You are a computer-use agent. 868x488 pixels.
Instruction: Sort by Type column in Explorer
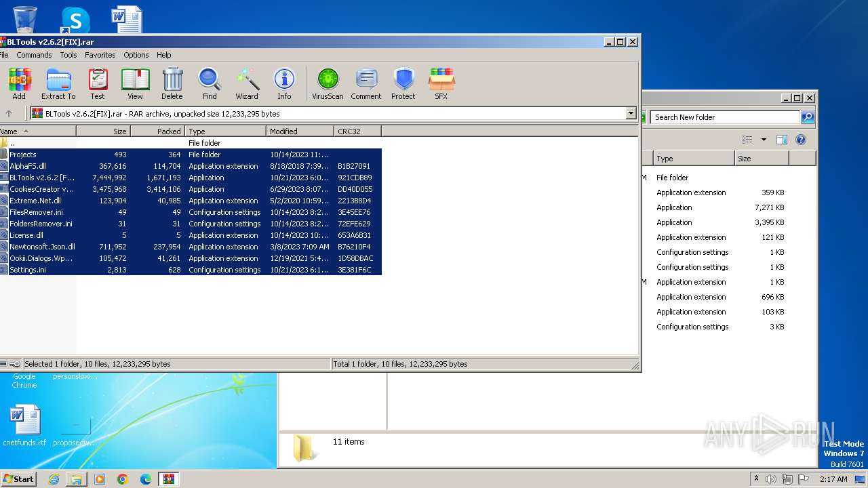coord(694,159)
